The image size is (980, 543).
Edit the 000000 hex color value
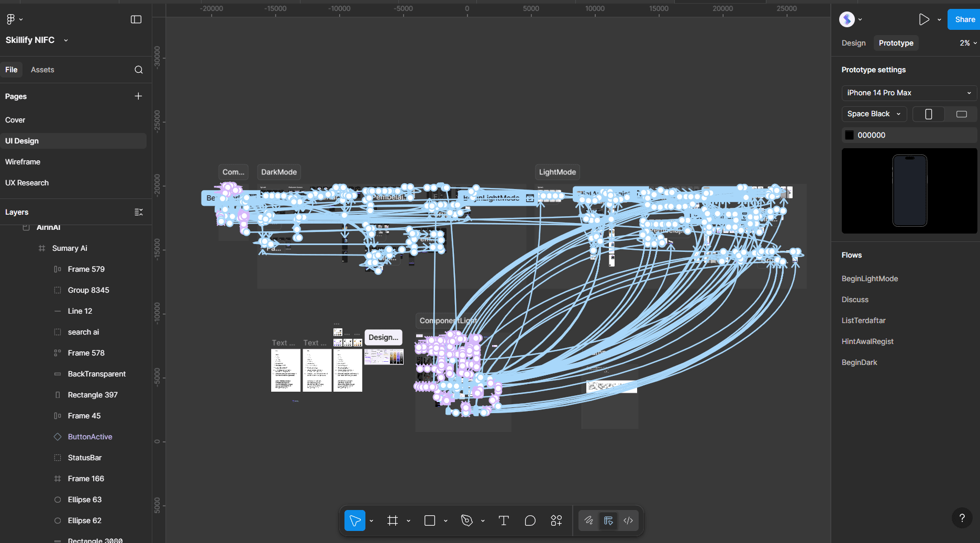(871, 135)
